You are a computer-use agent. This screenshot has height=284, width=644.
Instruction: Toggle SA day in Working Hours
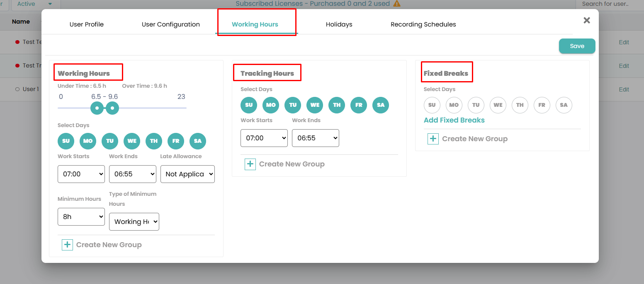(198, 141)
